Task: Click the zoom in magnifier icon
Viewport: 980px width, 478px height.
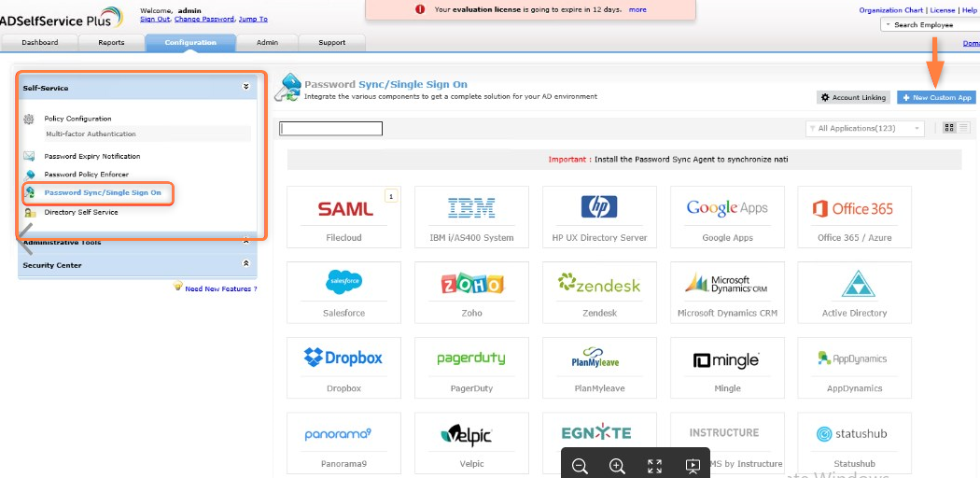Action: [x=617, y=466]
